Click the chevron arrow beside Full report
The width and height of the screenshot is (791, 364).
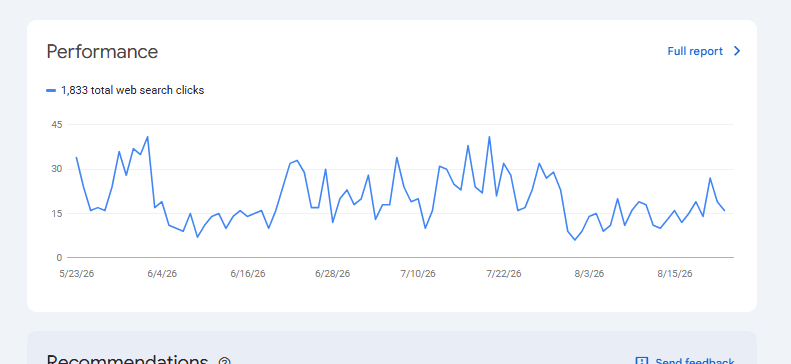737,51
